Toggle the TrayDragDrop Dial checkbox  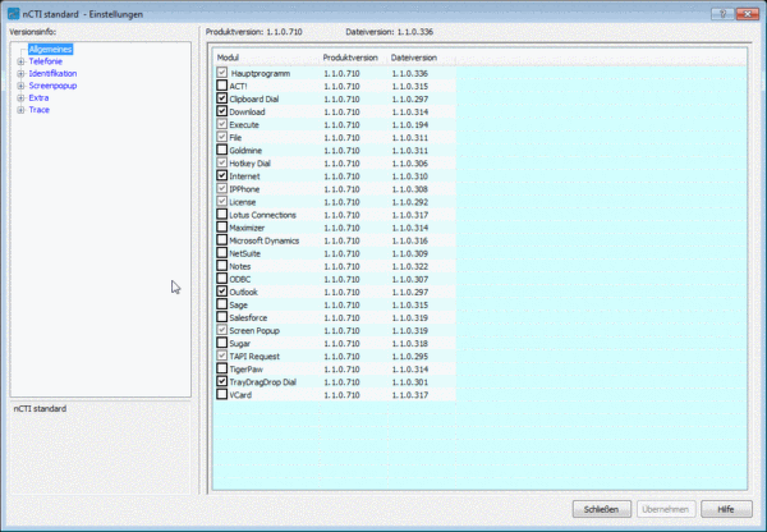[222, 381]
